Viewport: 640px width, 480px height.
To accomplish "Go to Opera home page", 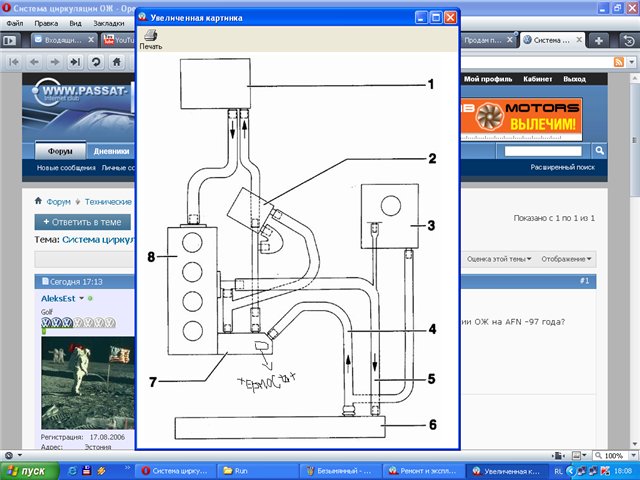I will 116,62.
